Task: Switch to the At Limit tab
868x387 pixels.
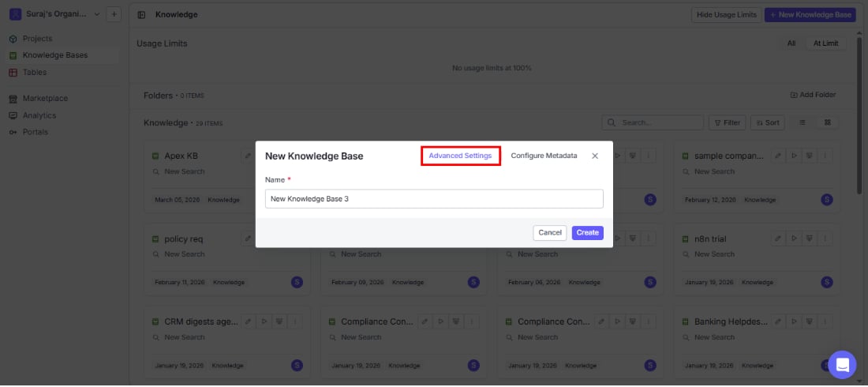Action: pyautogui.click(x=825, y=43)
